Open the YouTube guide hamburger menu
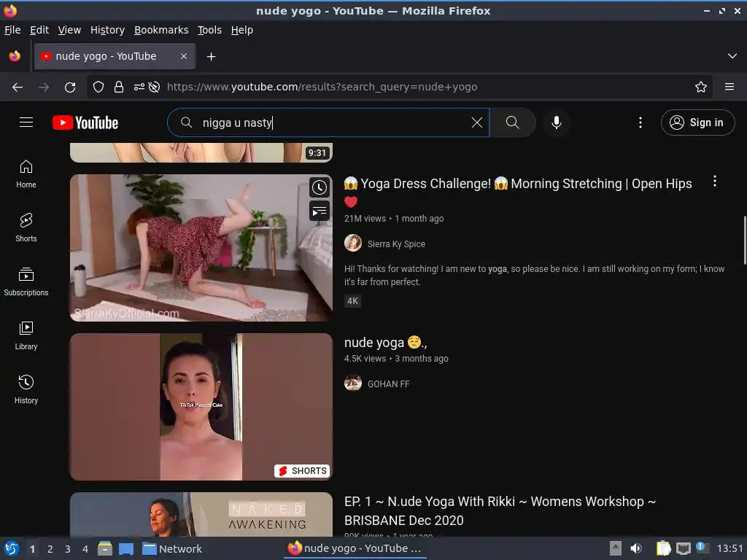This screenshot has height=560, width=747. pos(26,122)
